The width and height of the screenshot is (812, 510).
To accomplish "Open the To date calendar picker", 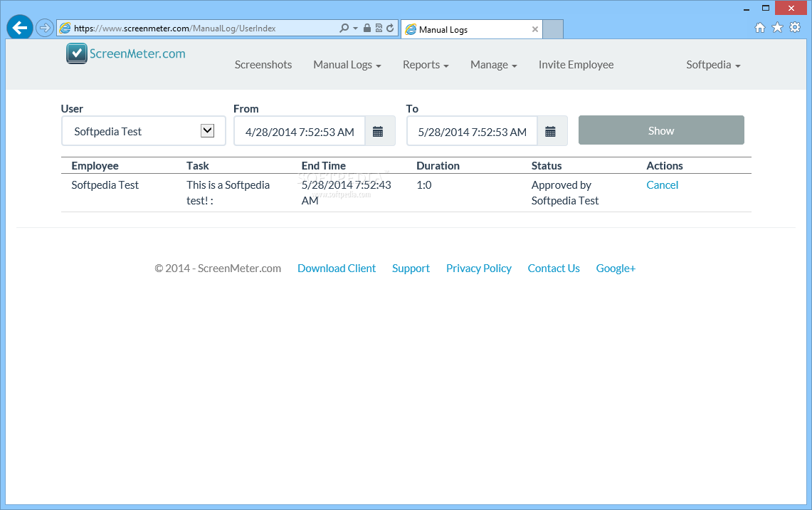I will 551,132.
